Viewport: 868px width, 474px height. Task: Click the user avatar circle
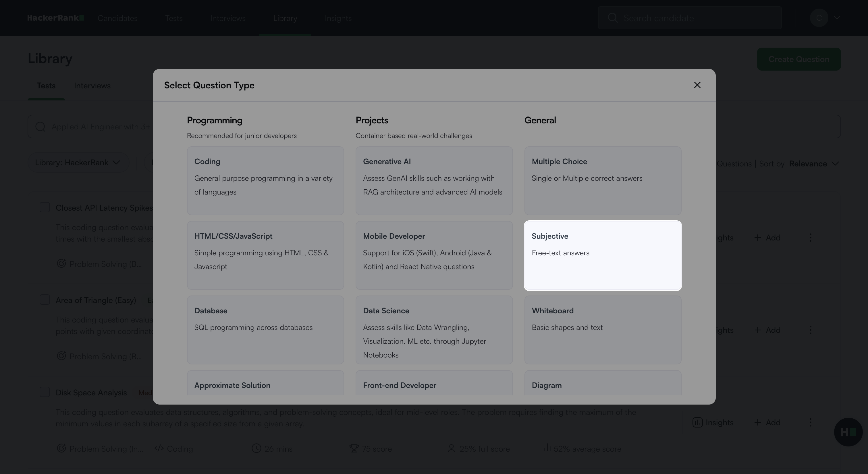819,18
